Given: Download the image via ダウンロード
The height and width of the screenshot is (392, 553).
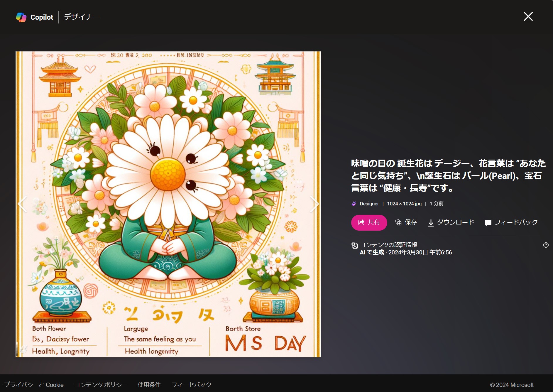Looking at the screenshot, I should point(451,222).
